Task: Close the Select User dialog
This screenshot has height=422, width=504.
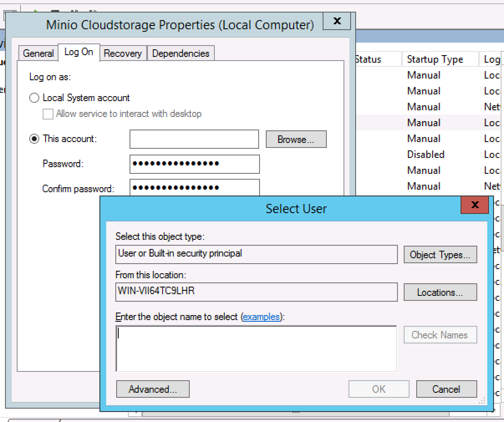Action: [475, 205]
